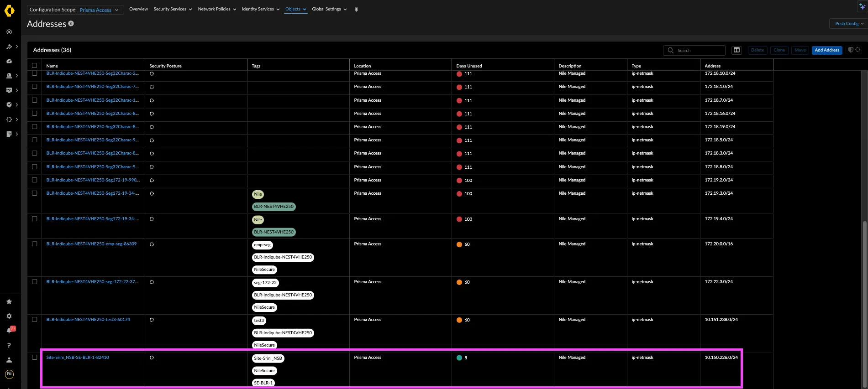Open the speedometer dashboard icon in the sidebar
The height and width of the screenshot is (389, 868).
point(9,61)
